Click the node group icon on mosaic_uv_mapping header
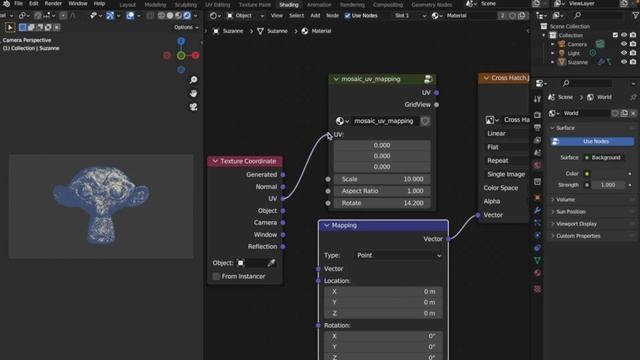 pos(428,79)
